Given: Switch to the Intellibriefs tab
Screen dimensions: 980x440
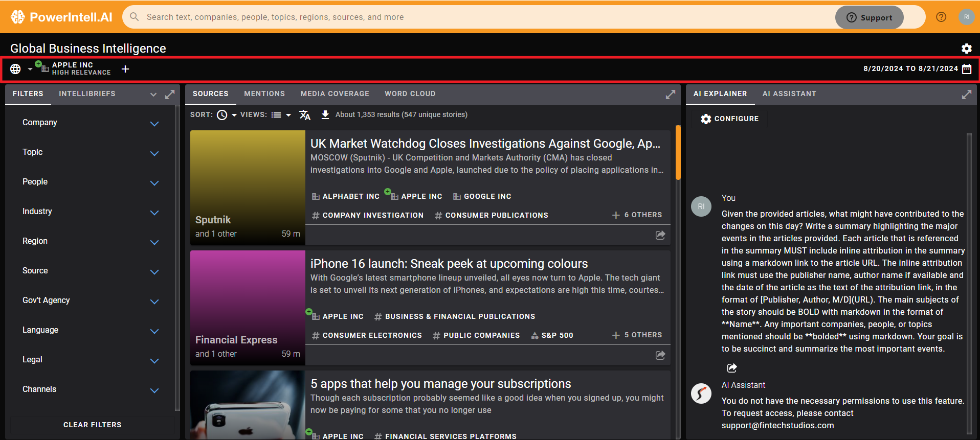Looking at the screenshot, I should [x=87, y=94].
